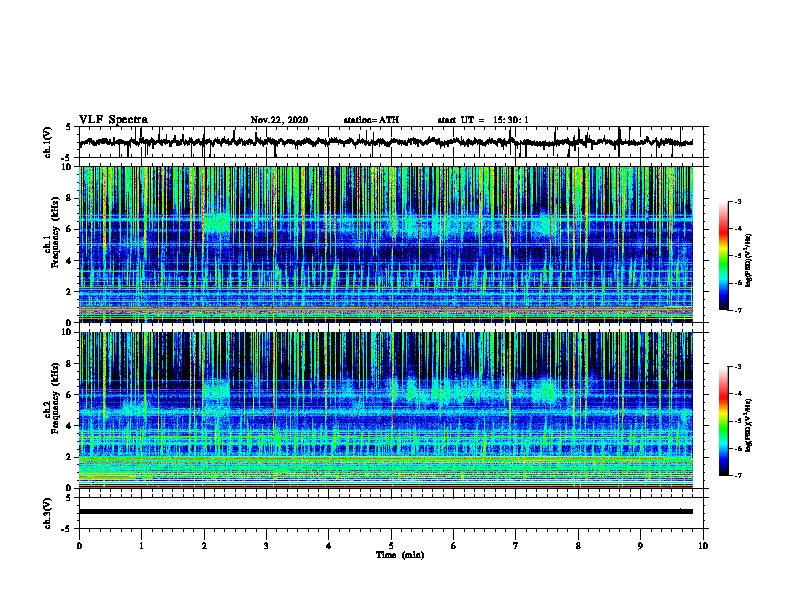Click the "VLF Spectra" plot title
The width and height of the screenshot is (792, 612).
click(113, 120)
